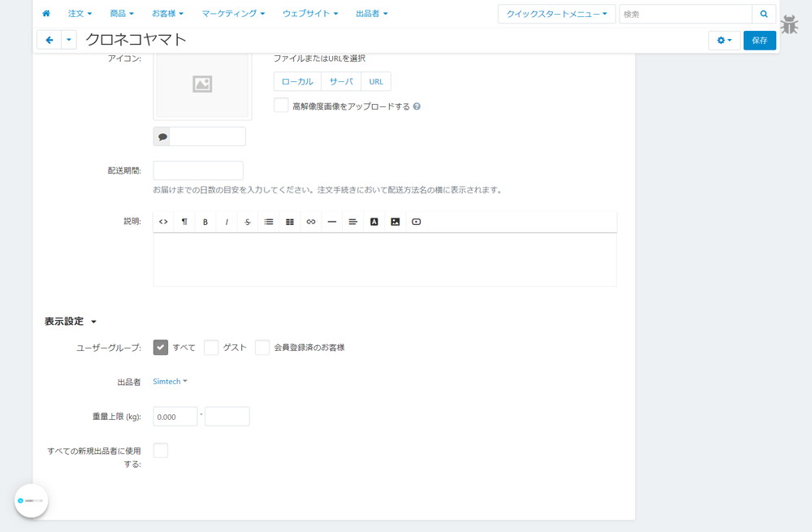Toggle use for all new vendors checkbox
The image size is (812, 532).
click(x=161, y=450)
